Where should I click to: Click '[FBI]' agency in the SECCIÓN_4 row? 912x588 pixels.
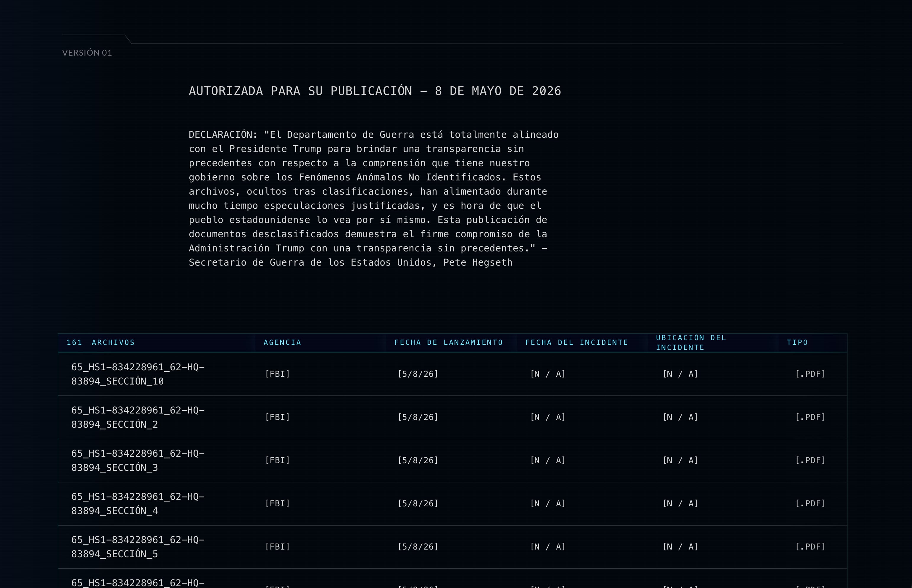pyautogui.click(x=278, y=503)
